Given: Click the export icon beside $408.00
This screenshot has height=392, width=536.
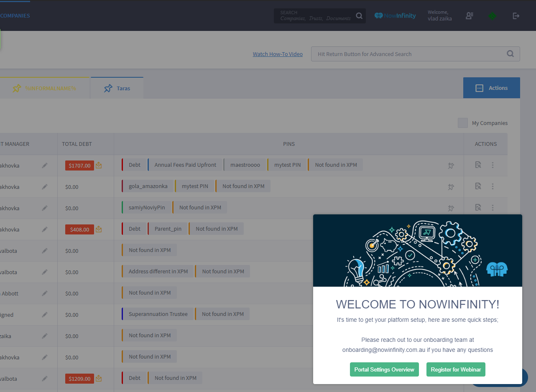Looking at the screenshot, I should (99, 229).
